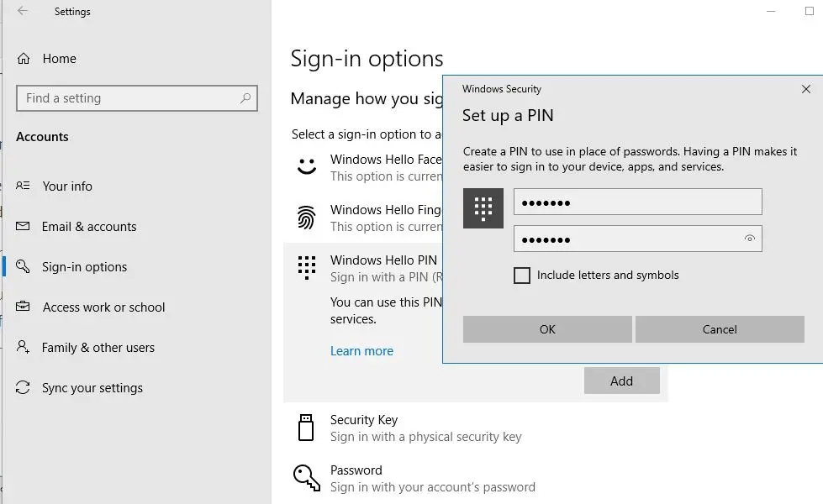Focus the Find a setting search box
The height and width of the screenshot is (504, 823).
[x=126, y=98]
